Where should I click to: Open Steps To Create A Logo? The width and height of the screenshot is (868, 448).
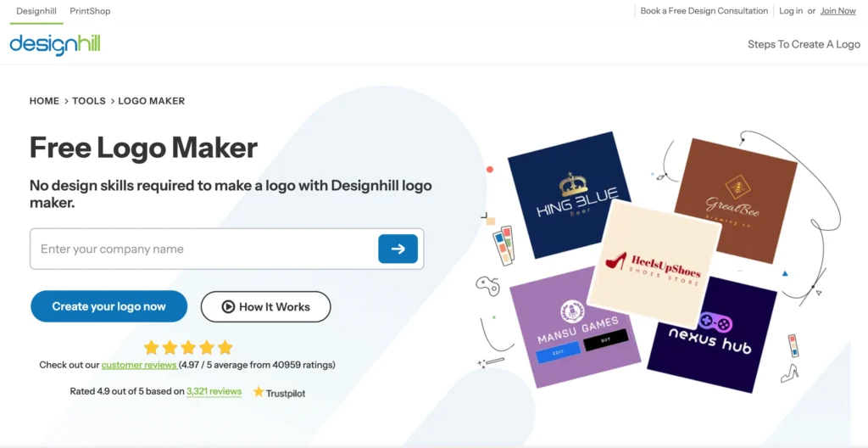[804, 44]
